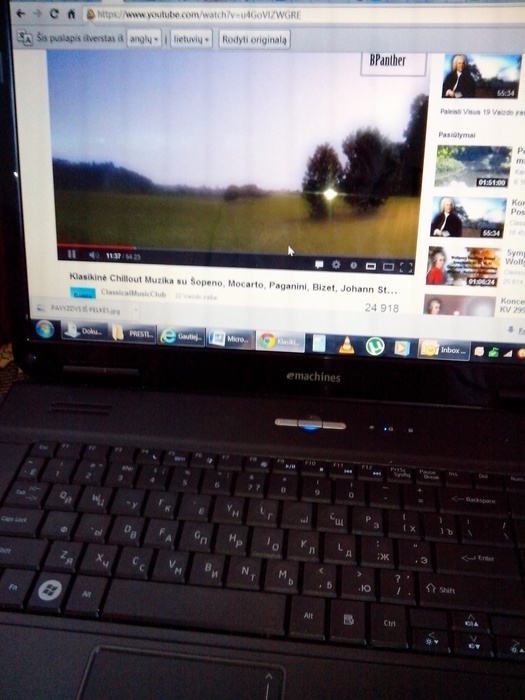Toggle small player size icon
This screenshot has height=700, width=525.
371,266
